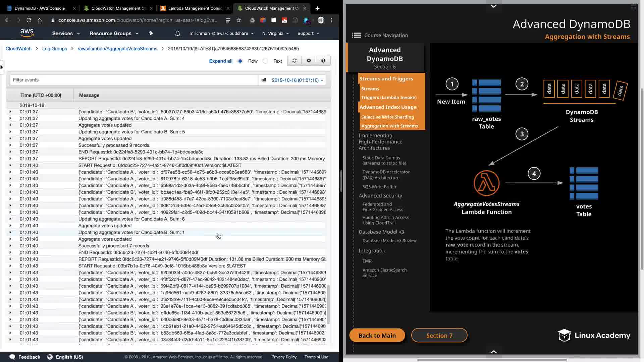Screen dimensions: 644x362
Task: Click the pin shortcut icon in navbar
Action: [x=151, y=33]
